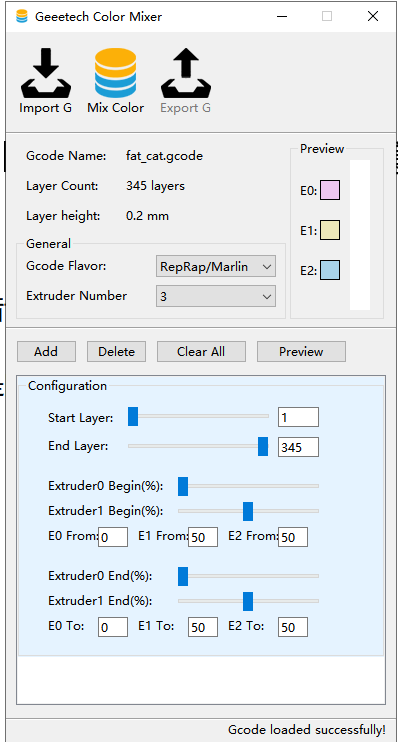
Task: Focus the End Layer value field
Action: point(298,447)
